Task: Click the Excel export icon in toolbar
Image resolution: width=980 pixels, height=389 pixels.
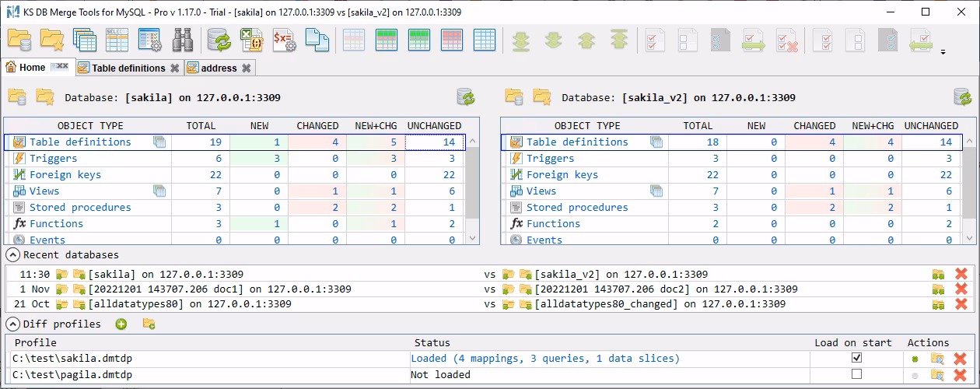Action: (x=252, y=39)
